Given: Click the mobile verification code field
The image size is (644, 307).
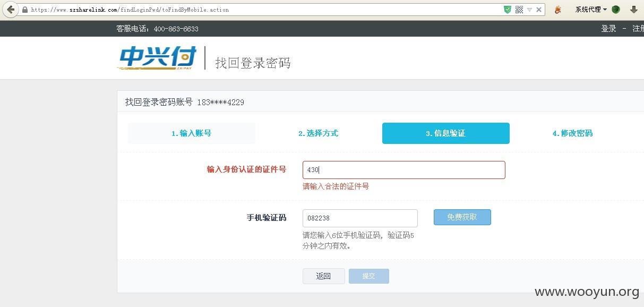Looking at the screenshot, I should click(x=360, y=218).
